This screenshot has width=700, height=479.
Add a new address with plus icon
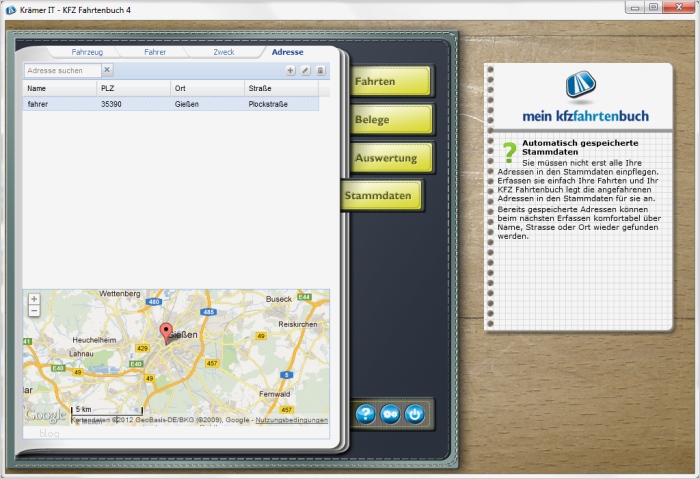tap(290, 70)
